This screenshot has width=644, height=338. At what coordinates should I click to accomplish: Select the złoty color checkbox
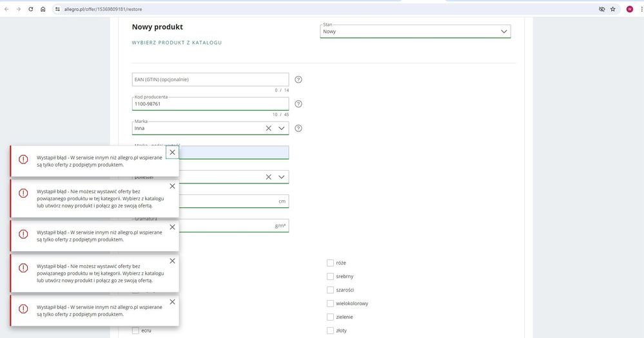click(x=330, y=330)
